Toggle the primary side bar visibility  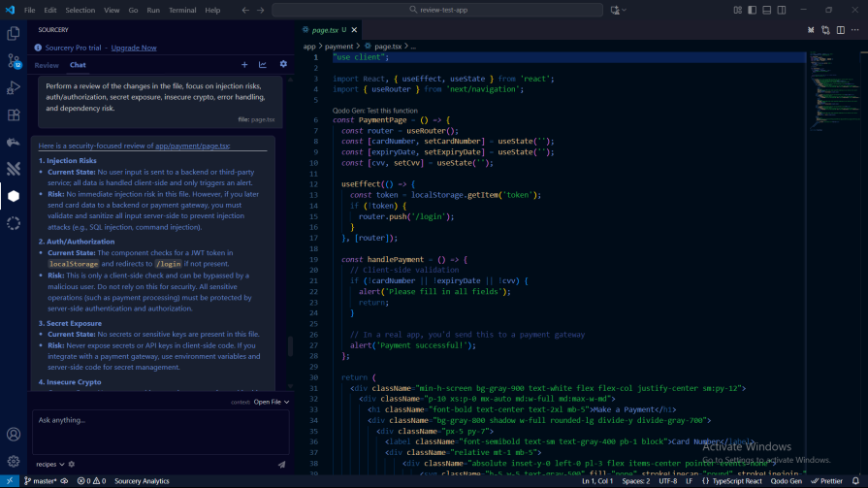click(x=752, y=10)
